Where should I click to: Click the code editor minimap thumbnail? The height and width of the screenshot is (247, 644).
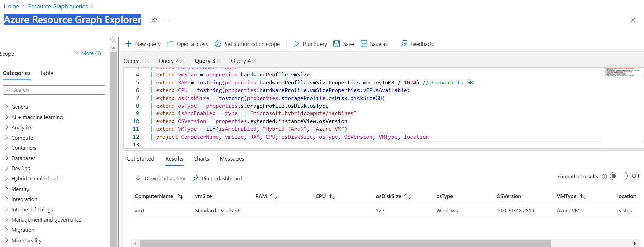tap(623, 72)
